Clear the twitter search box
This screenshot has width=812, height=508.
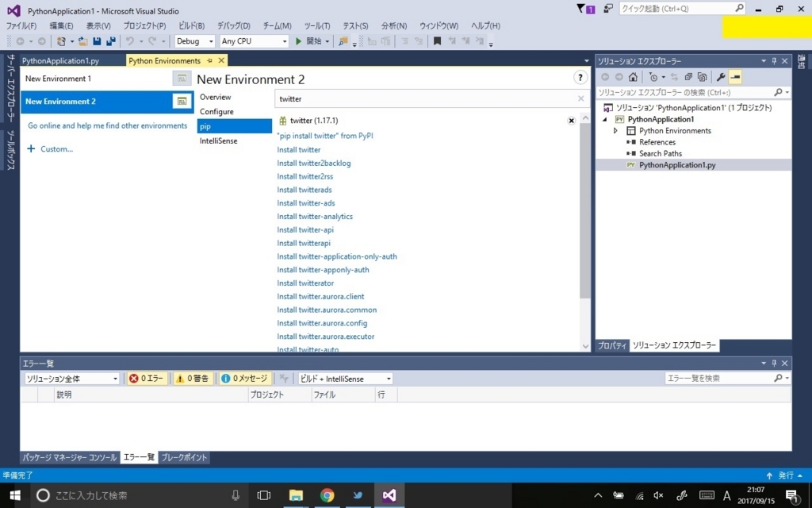click(x=580, y=98)
